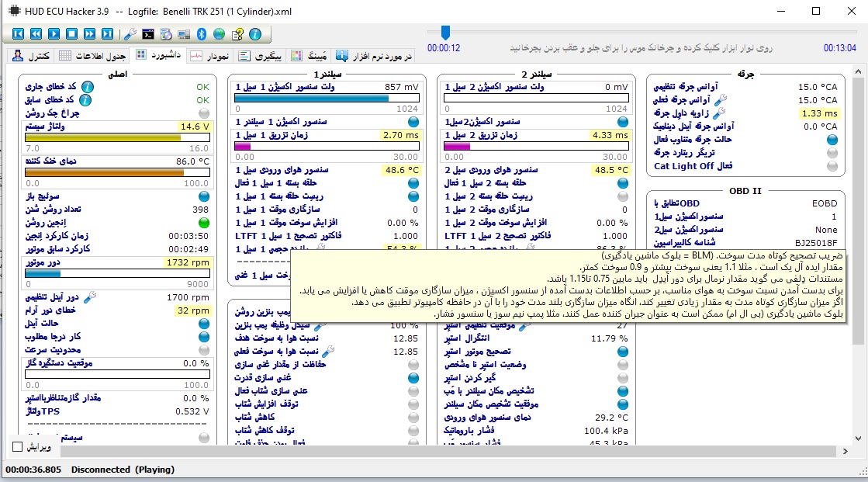This screenshot has width=868, height=482.
Task: Click the fast-forward playback button
Action: pyautogui.click(x=89, y=34)
